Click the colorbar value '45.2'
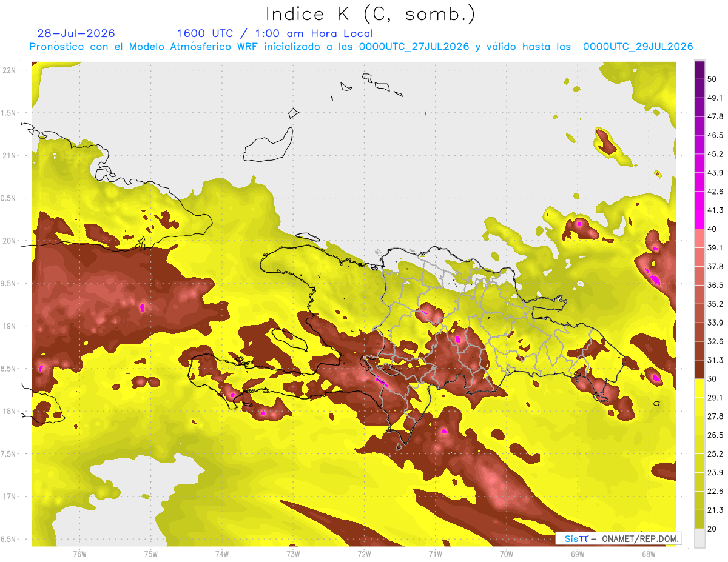The width and height of the screenshot is (728, 562). (715, 154)
